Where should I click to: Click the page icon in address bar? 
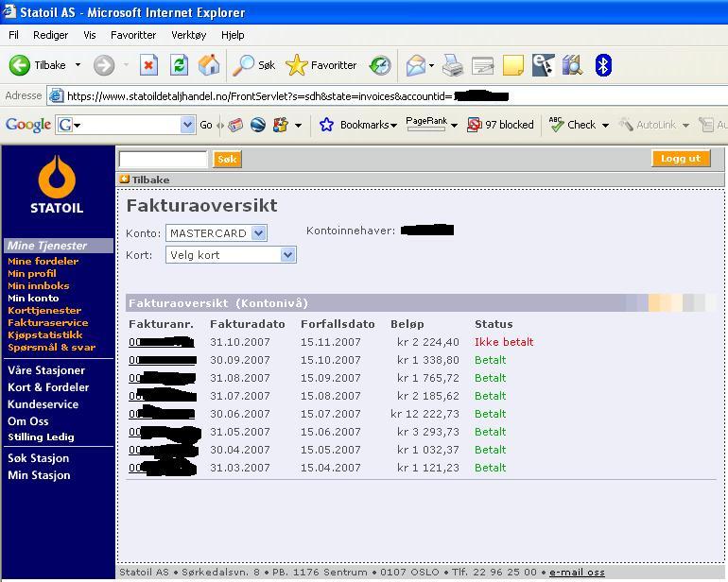[x=56, y=96]
